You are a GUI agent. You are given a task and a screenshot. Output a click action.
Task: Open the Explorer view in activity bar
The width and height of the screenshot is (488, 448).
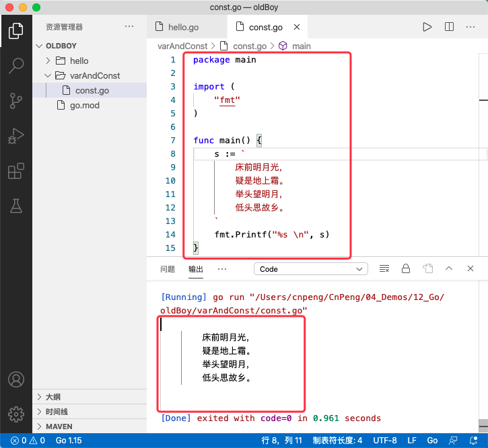click(16, 31)
